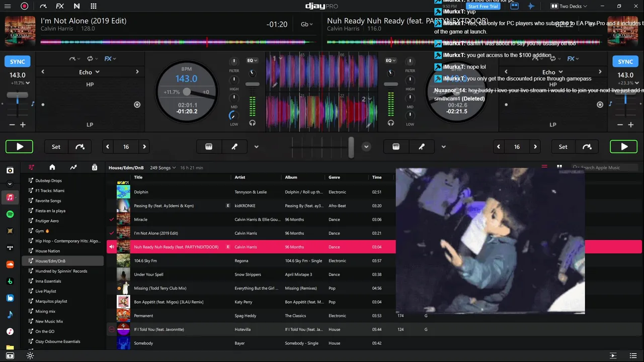The height and width of the screenshot is (362, 644).
Task: Click left deck volume fader handle
Action: pos(252,84)
